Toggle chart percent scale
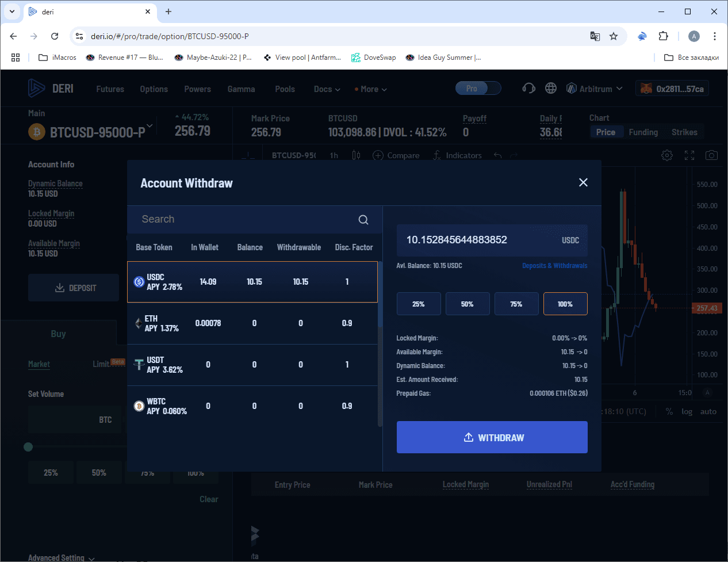This screenshot has height=562, width=728. point(669,411)
